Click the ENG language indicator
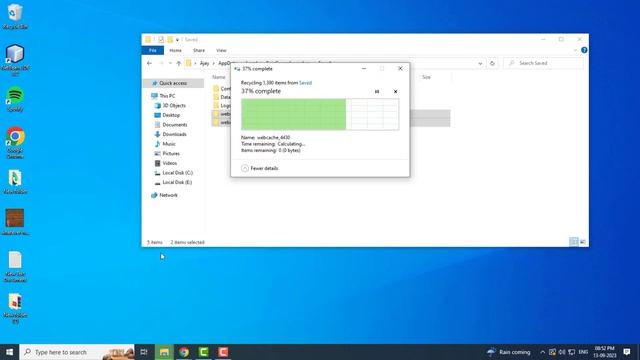The width and height of the screenshot is (640, 360). click(x=583, y=352)
